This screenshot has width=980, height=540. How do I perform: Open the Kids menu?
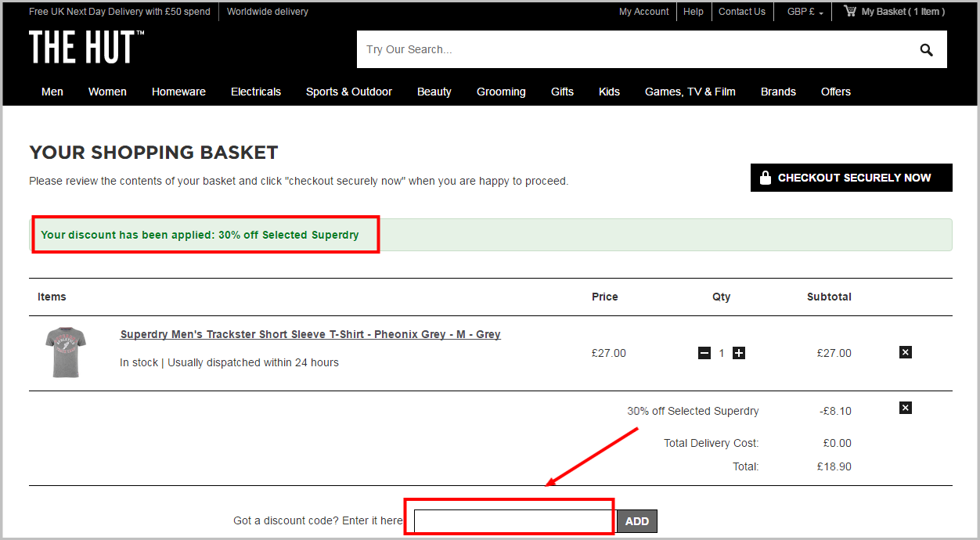click(609, 92)
